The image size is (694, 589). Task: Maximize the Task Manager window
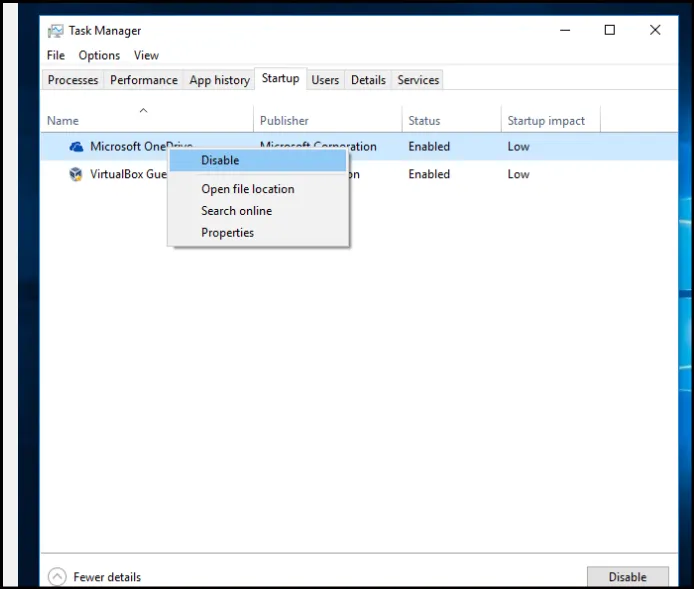609,30
